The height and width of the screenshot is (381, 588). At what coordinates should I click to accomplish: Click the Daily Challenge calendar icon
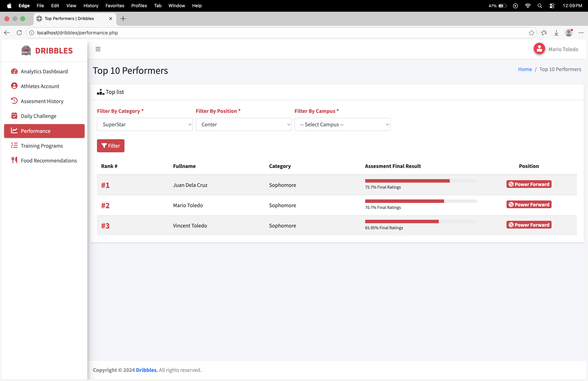point(14,116)
